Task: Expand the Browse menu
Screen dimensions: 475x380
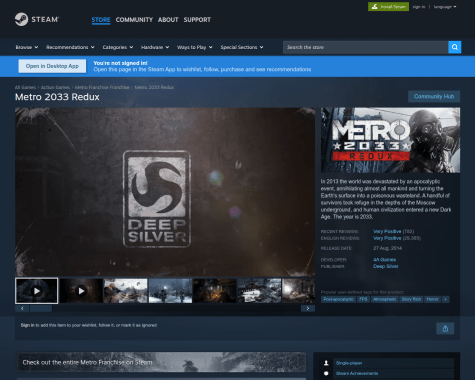Action: (x=27, y=47)
